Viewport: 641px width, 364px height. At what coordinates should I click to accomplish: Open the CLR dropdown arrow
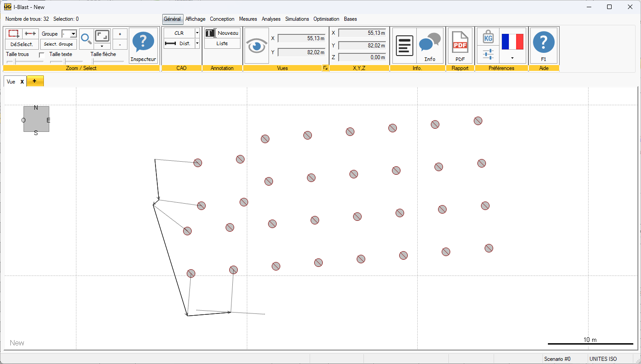point(197,33)
